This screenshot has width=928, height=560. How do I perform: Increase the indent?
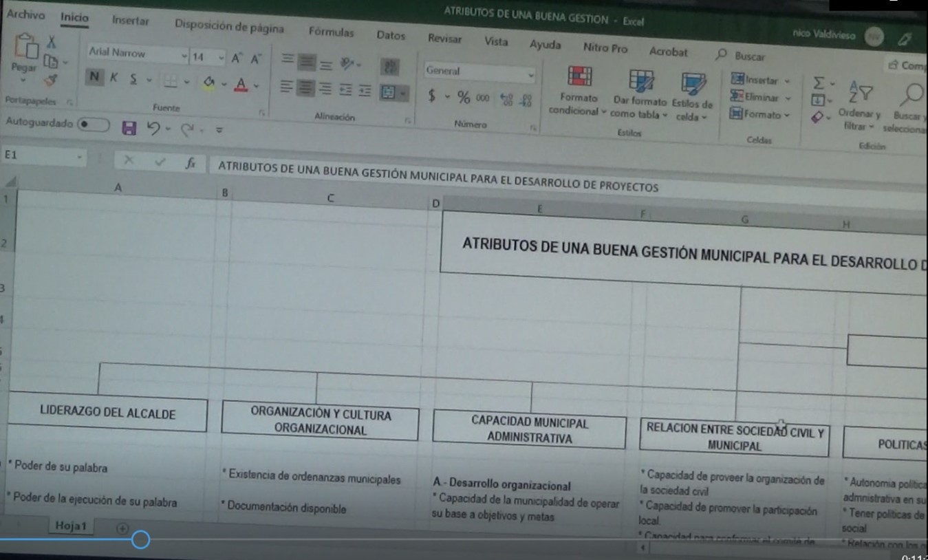point(365,91)
